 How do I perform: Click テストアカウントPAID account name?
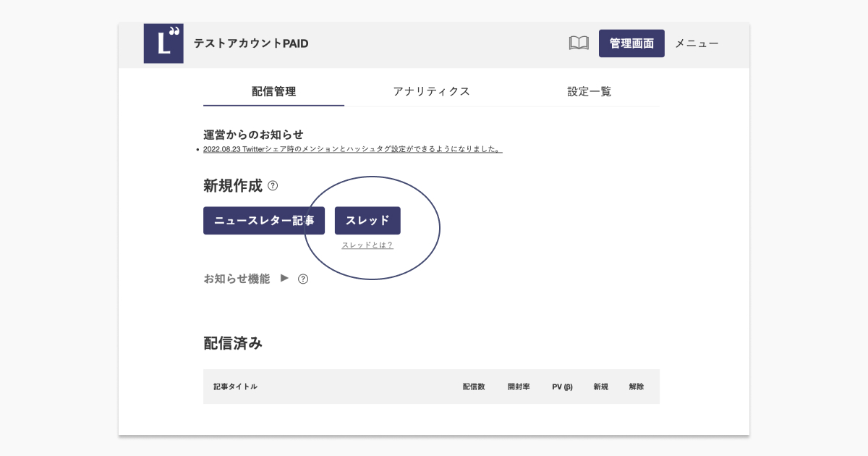(251, 43)
